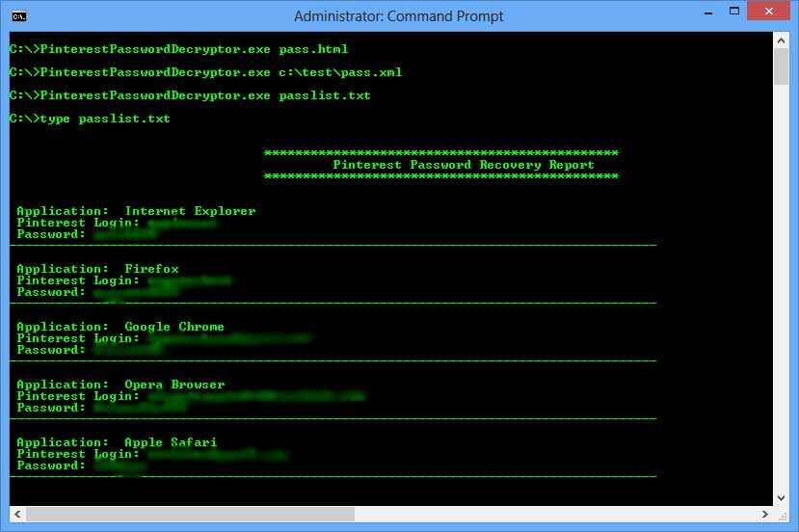Maximize the Command Prompt window

pos(722,14)
